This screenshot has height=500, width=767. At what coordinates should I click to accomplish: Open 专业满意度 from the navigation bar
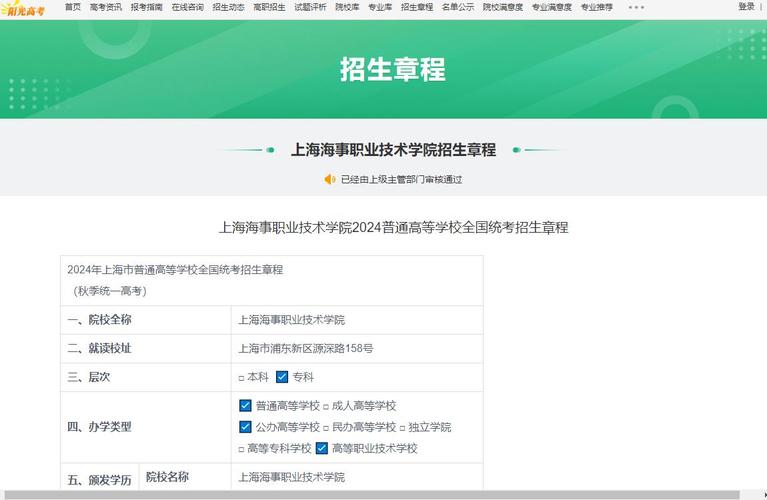552,7
